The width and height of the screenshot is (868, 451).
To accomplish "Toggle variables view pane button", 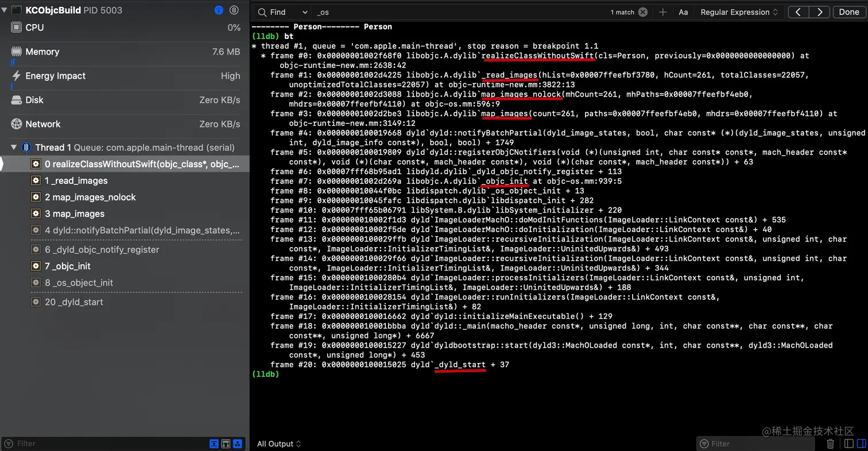I will point(849,444).
